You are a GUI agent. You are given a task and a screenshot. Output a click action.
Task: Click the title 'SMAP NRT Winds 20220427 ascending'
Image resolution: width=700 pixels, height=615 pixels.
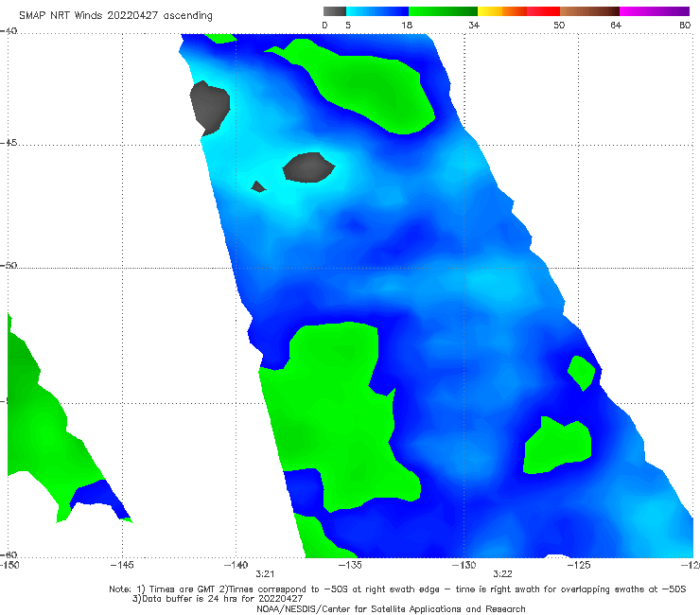click(x=115, y=15)
